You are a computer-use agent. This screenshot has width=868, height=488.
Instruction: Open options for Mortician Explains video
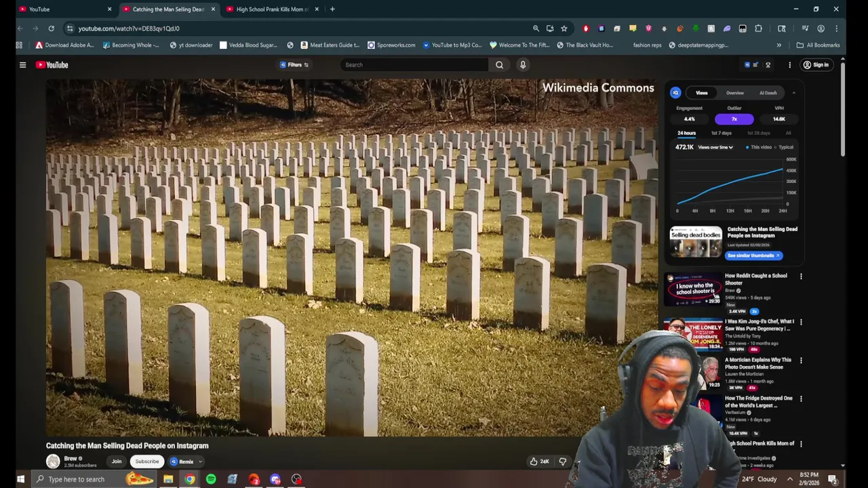[801, 361]
